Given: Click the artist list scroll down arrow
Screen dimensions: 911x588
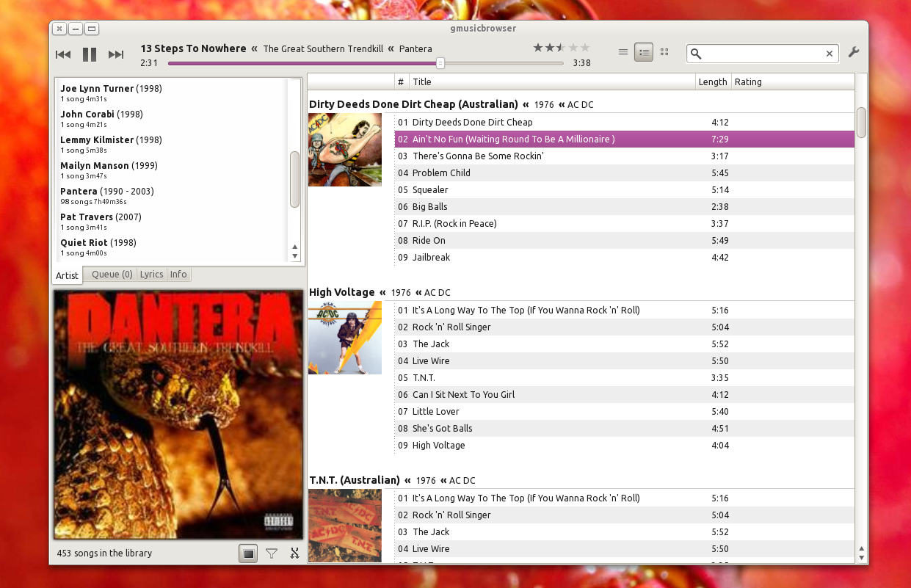Looking at the screenshot, I should pos(295,256).
